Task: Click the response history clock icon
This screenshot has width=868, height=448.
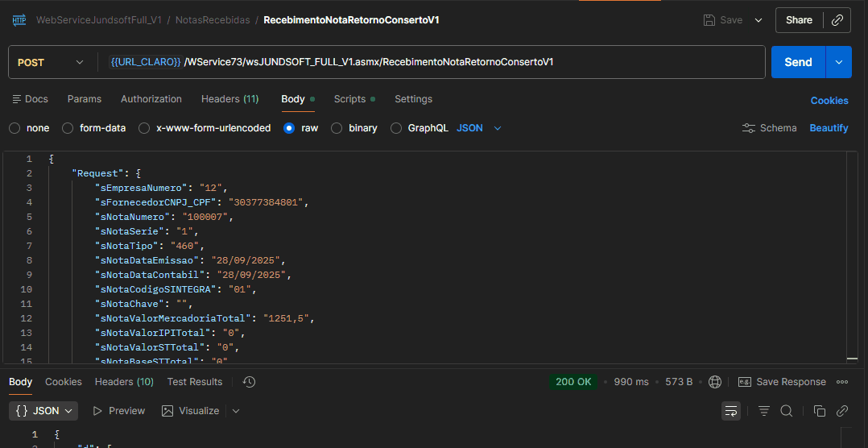Action: point(249,382)
